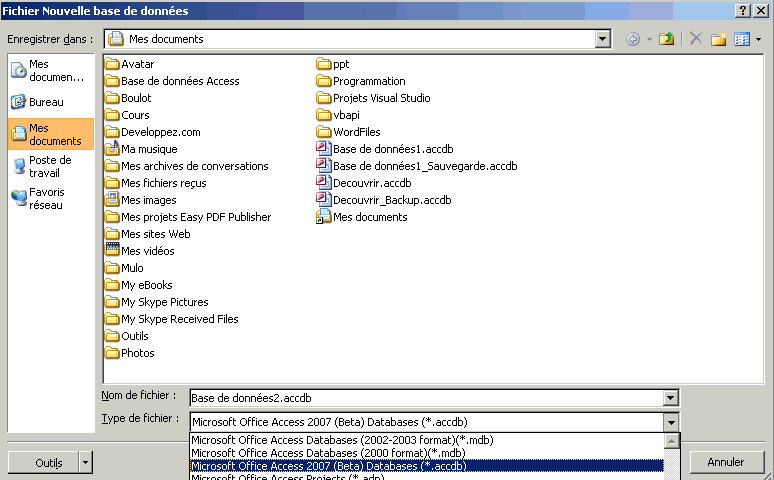This screenshot has height=480, width=774.
Task: Click the Up One Level folder icon
Action: coord(667,39)
